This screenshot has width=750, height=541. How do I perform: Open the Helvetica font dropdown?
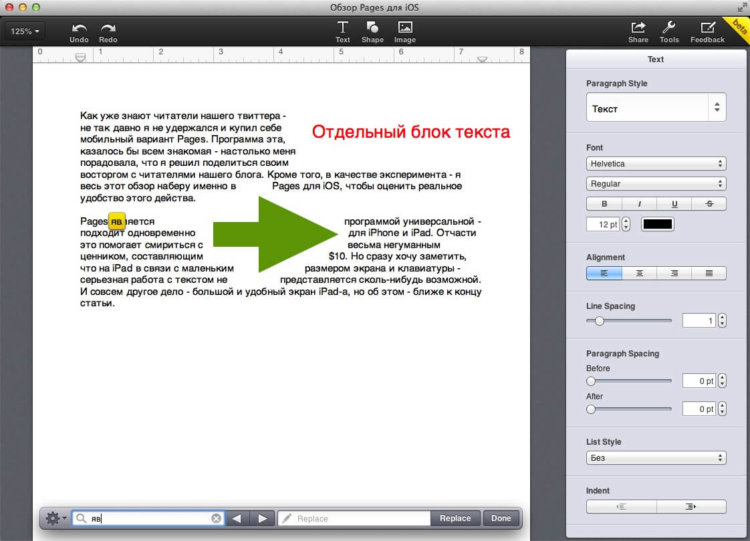(x=656, y=164)
